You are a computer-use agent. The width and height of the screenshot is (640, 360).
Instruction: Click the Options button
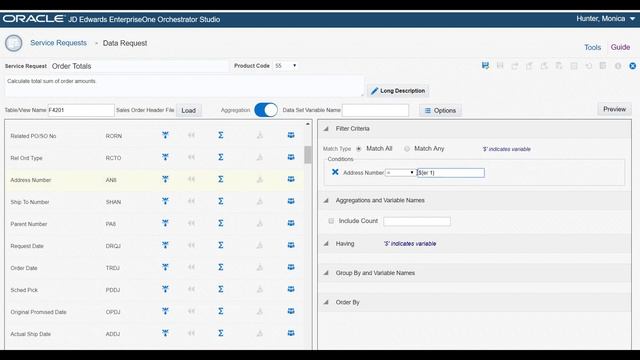[440, 110]
